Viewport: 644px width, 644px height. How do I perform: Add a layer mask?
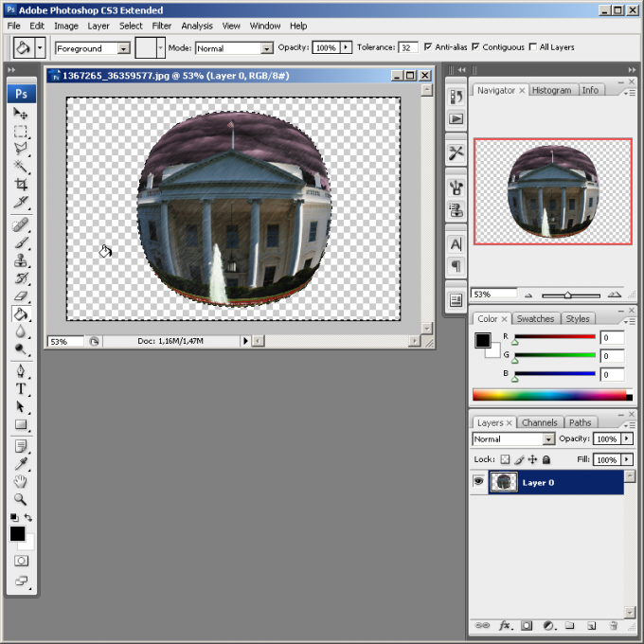pyautogui.click(x=527, y=625)
